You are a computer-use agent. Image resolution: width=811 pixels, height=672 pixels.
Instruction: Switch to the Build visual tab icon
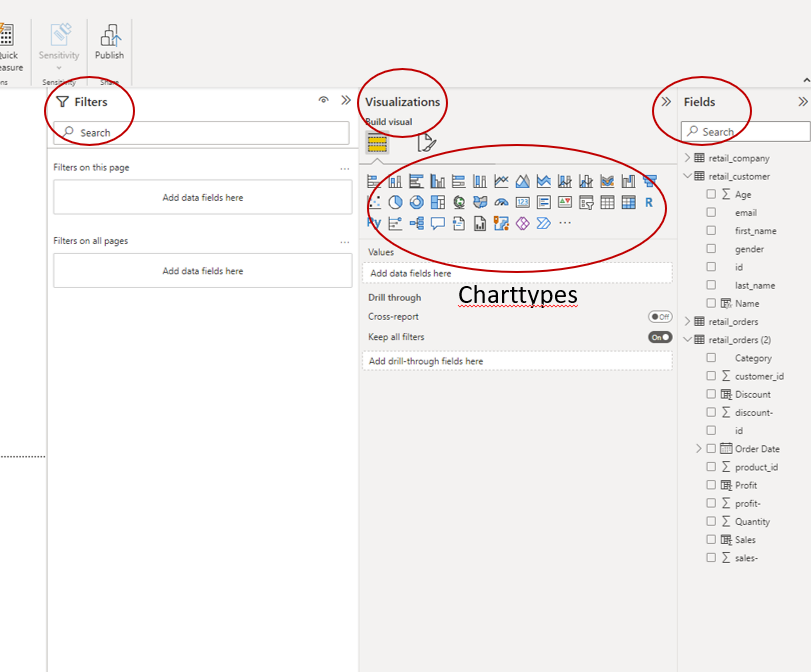point(377,143)
